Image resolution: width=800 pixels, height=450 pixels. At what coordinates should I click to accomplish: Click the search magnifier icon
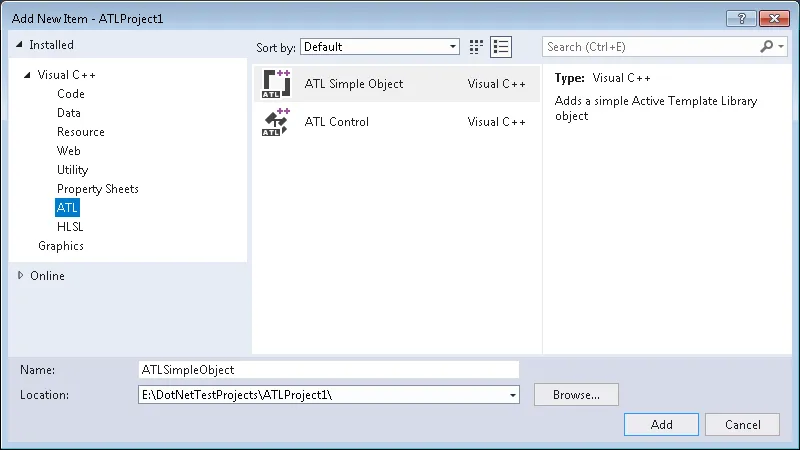pyautogui.click(x=767, y=47)
